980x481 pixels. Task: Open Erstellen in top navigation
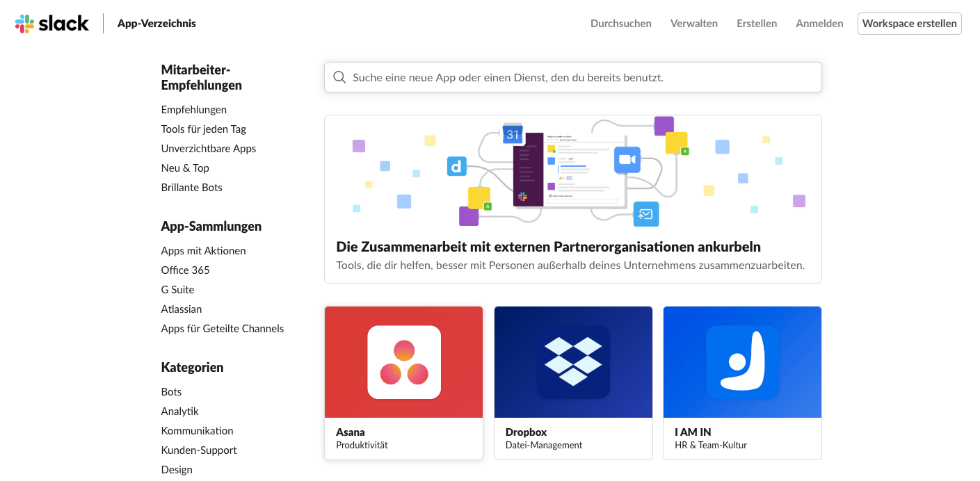coord(757,23)
